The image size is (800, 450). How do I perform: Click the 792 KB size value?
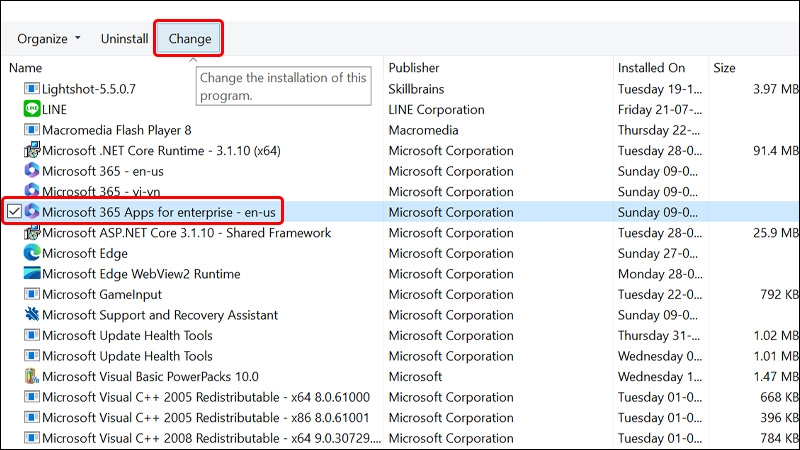pos(779,294)
